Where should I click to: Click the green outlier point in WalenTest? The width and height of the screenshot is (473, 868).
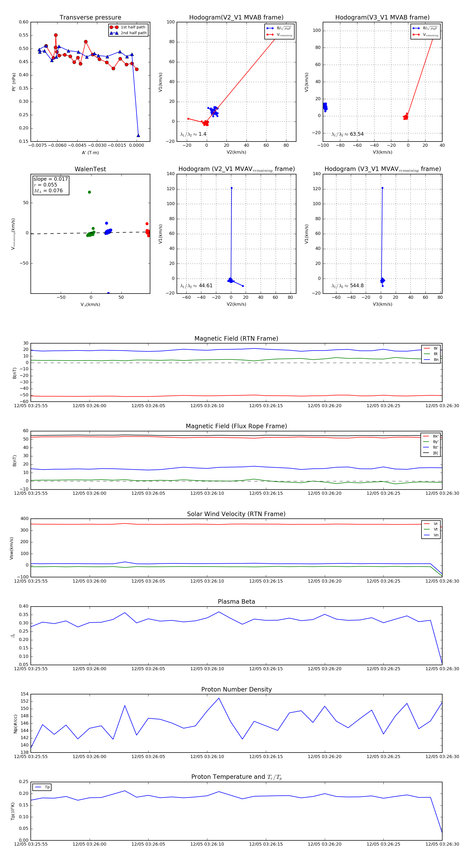90,192
